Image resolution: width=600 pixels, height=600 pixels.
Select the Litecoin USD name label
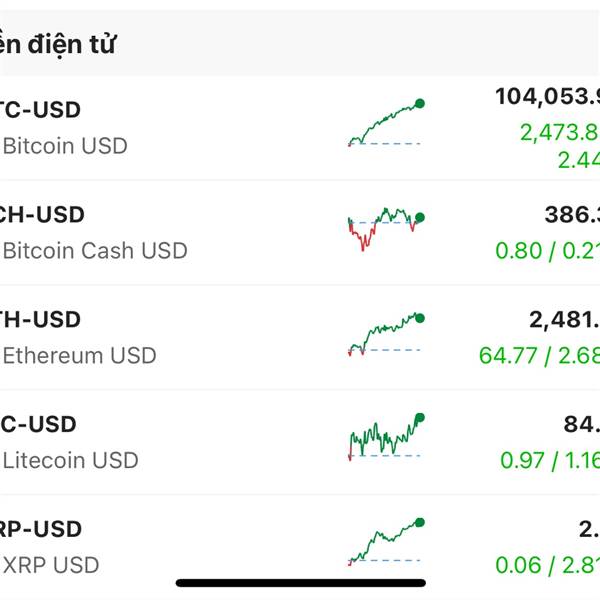70,460
